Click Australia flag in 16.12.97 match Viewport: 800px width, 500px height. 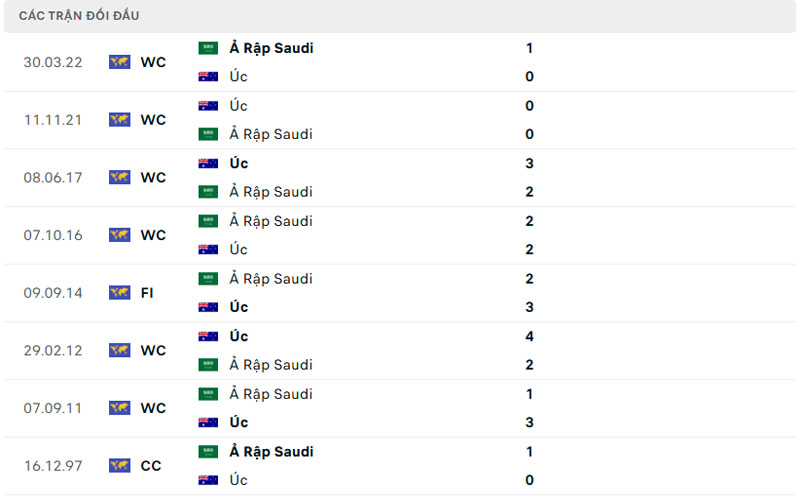[208, 480]
